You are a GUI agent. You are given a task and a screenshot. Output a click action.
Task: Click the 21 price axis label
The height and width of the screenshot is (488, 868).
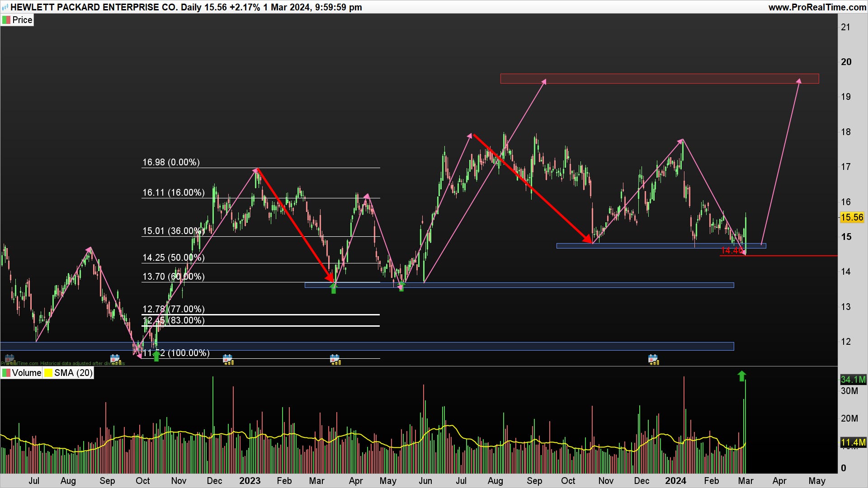[845, 27]
